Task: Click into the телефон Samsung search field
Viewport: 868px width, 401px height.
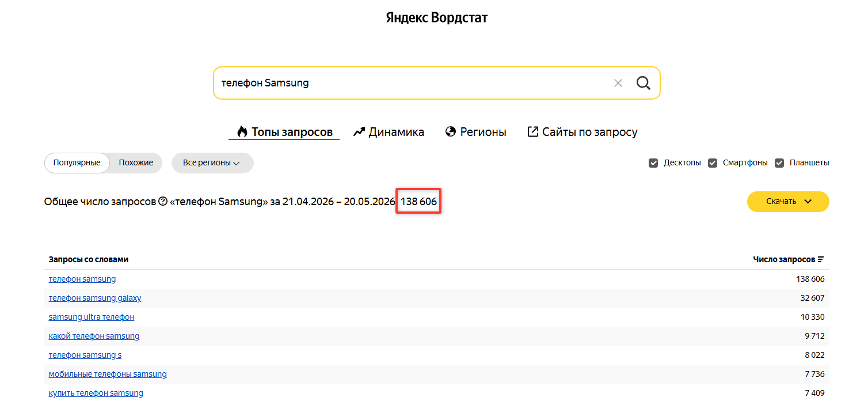Action: [412, 83]
